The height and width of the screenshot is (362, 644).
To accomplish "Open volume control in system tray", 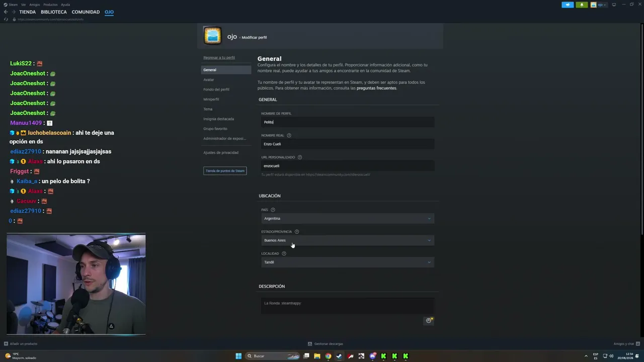I will [611, 356].
